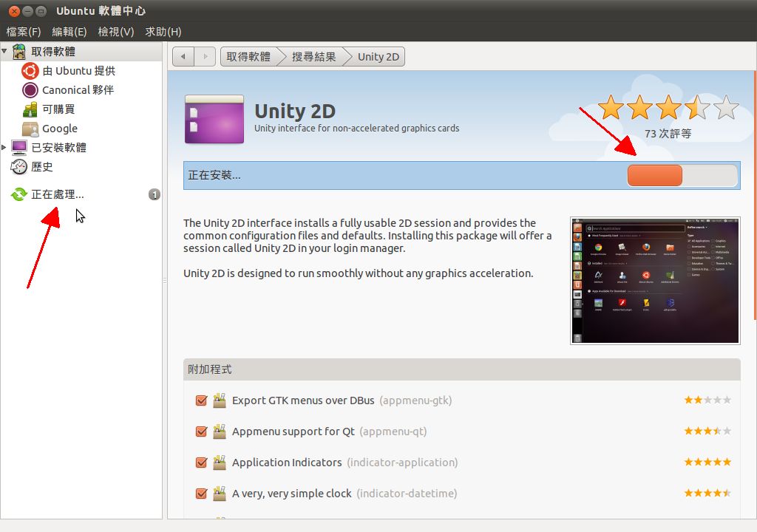Go back with the left arrow button
Screen dimensions: 757x532
183,56
